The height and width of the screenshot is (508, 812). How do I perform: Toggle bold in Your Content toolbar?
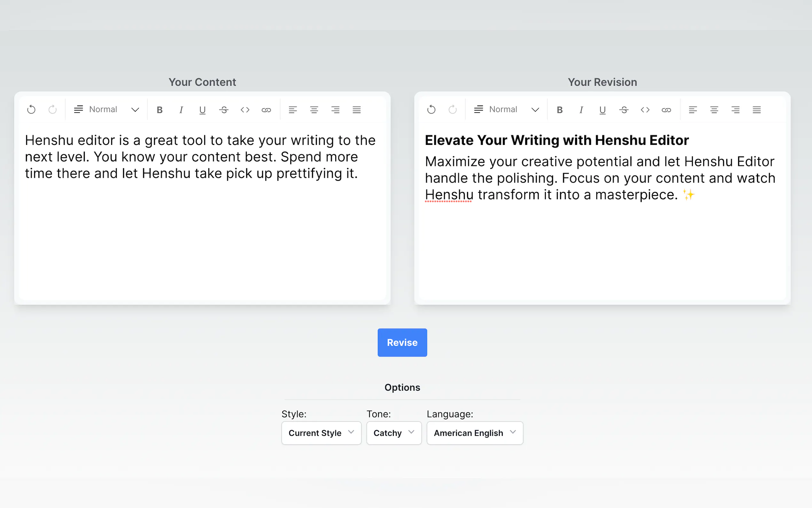pos(160,110)
